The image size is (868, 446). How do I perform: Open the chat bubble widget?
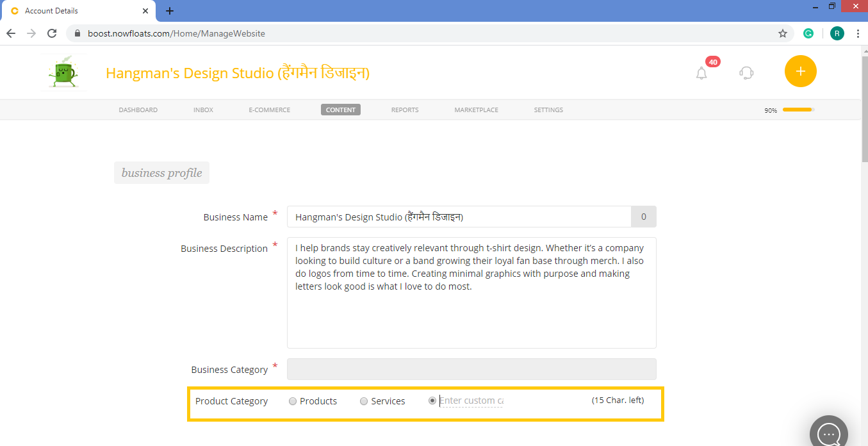[829, 431]
